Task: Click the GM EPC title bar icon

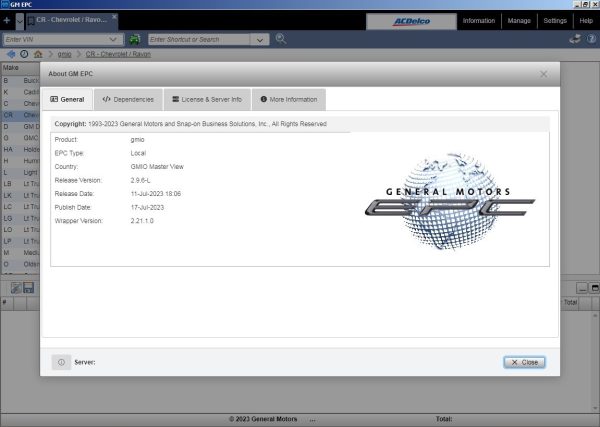Action: [5, 4]
